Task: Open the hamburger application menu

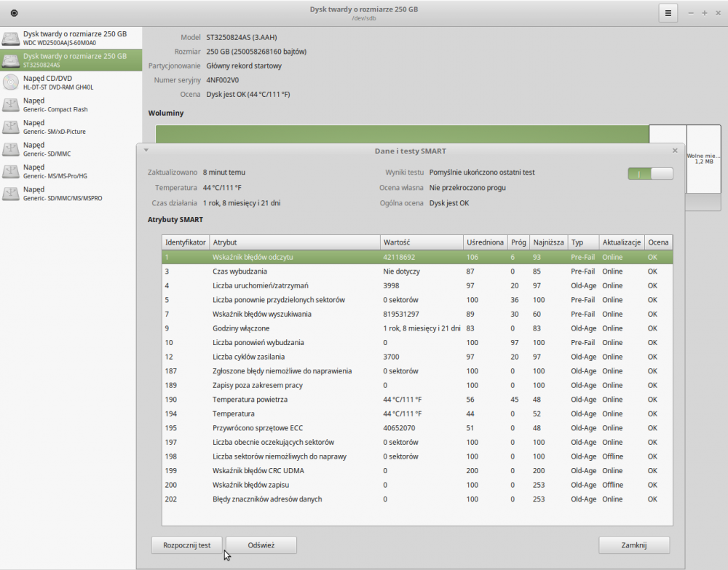Action: 668,13
